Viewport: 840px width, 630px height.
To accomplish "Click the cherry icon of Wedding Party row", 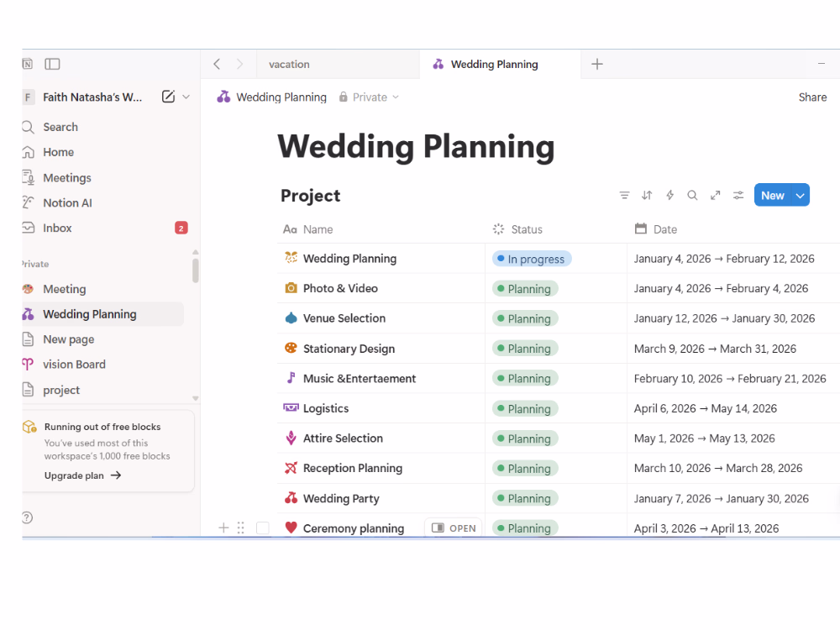I will tap(291, 498).
